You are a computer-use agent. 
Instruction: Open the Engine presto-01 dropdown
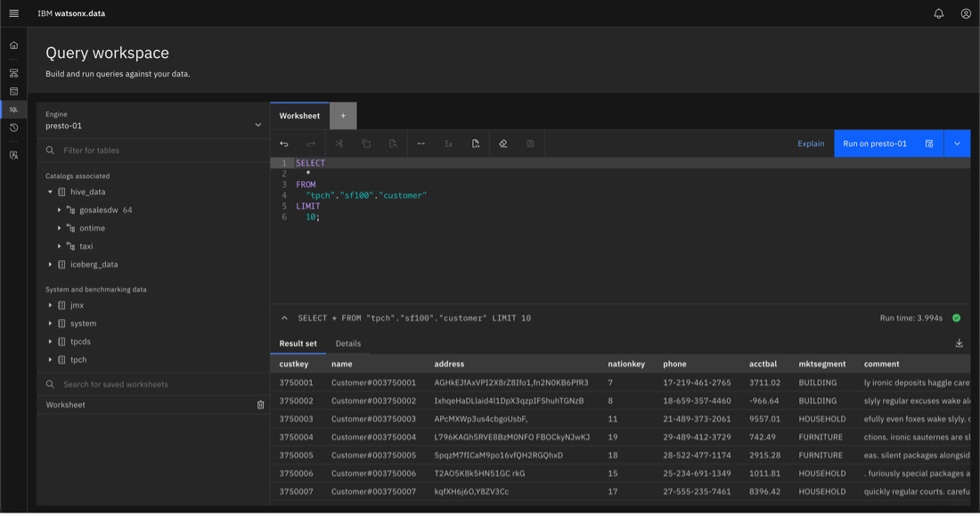[152, 125]
